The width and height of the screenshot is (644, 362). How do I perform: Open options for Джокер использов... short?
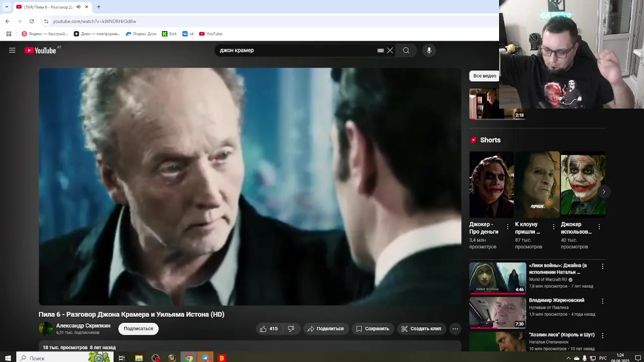599,227
